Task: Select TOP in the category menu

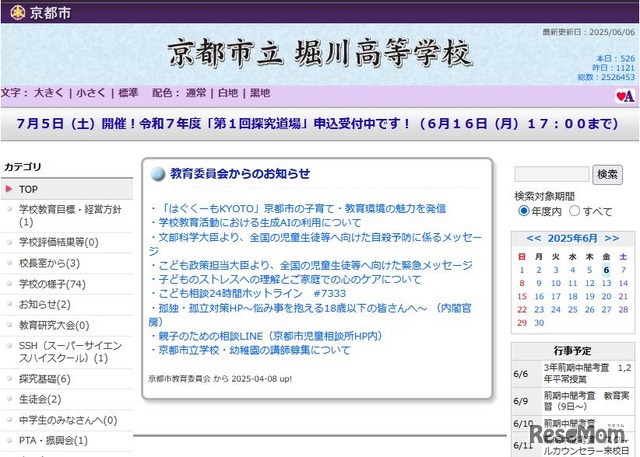Action: 67,189
